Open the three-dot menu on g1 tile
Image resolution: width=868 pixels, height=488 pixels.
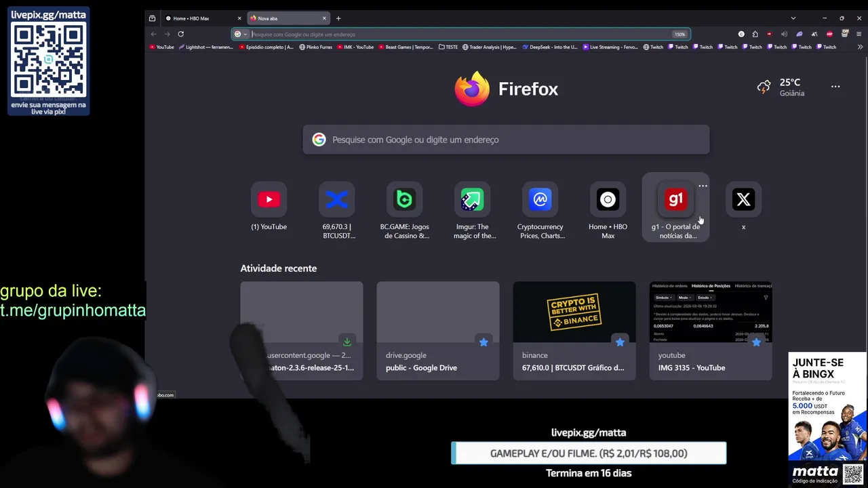(x=703, y=186)
